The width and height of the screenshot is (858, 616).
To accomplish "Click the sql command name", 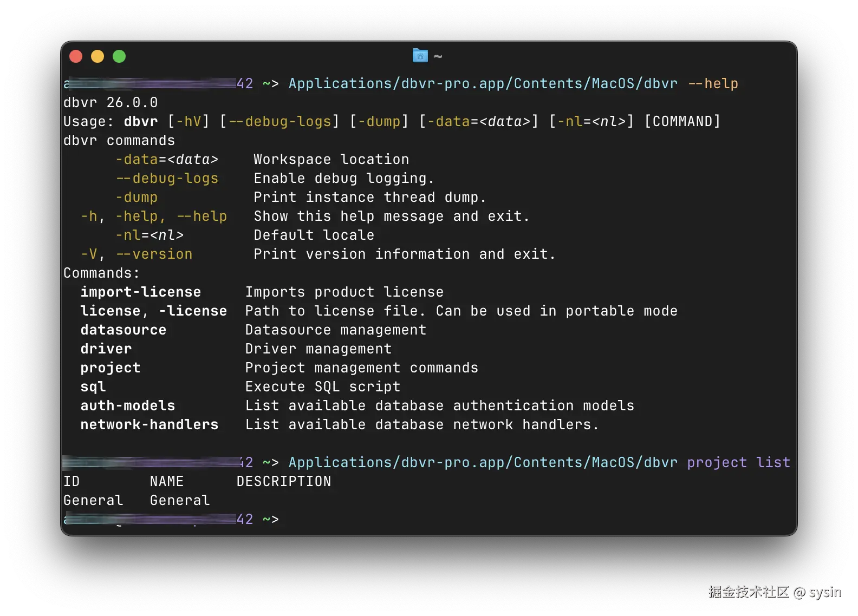I will point(93,387).
